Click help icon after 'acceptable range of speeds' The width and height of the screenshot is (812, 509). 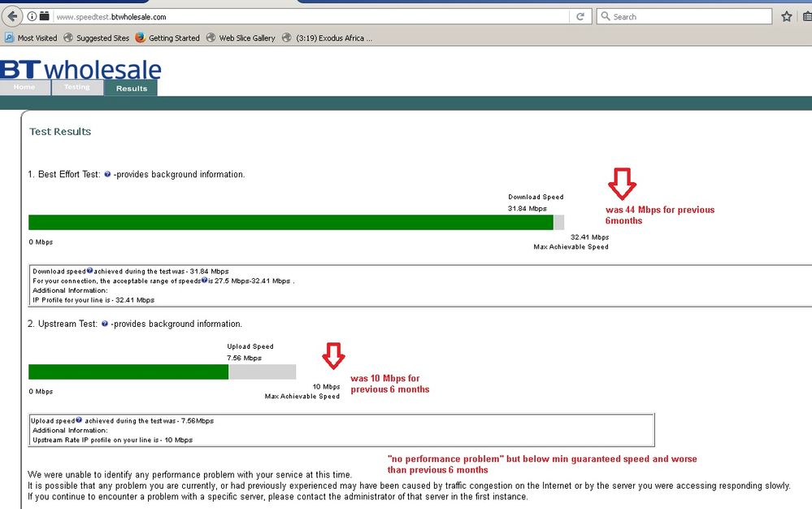[x=204, y=281]
